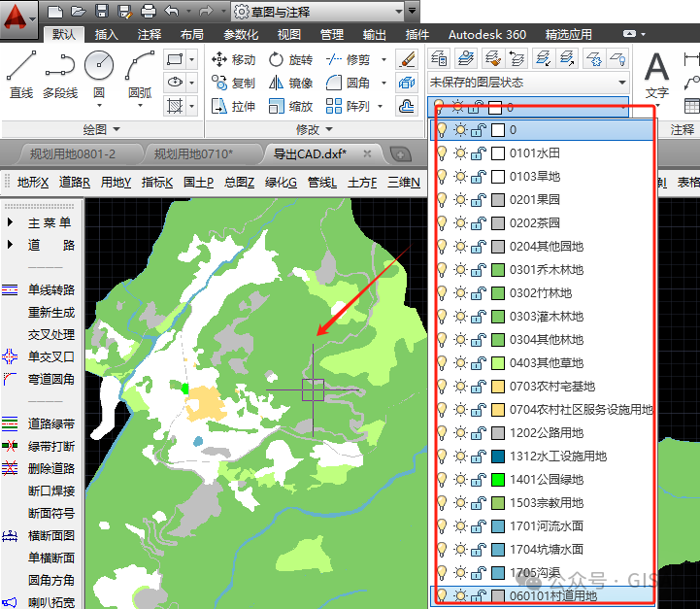Image resolution: width=700 pixels, height=609 pixels.
Task: Click color swatch of layer 0704农村社区服务设施用地
Action: point(498,410)
